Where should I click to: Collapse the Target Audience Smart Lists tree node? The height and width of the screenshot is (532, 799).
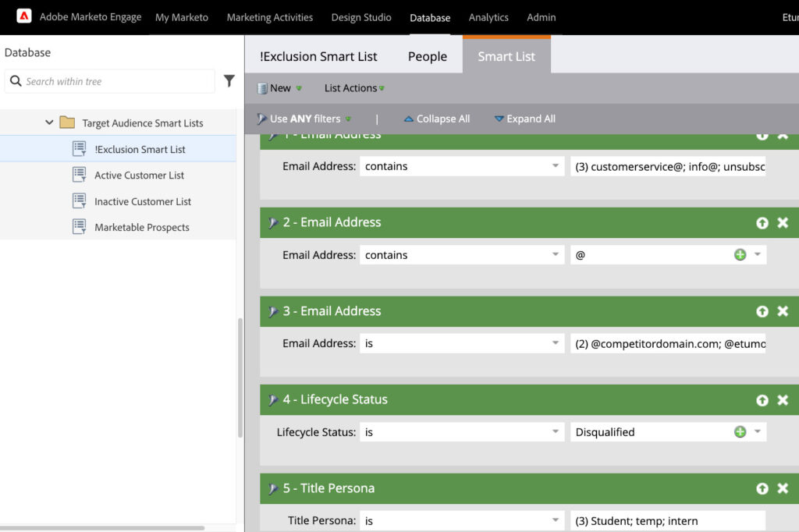point(49,122)
